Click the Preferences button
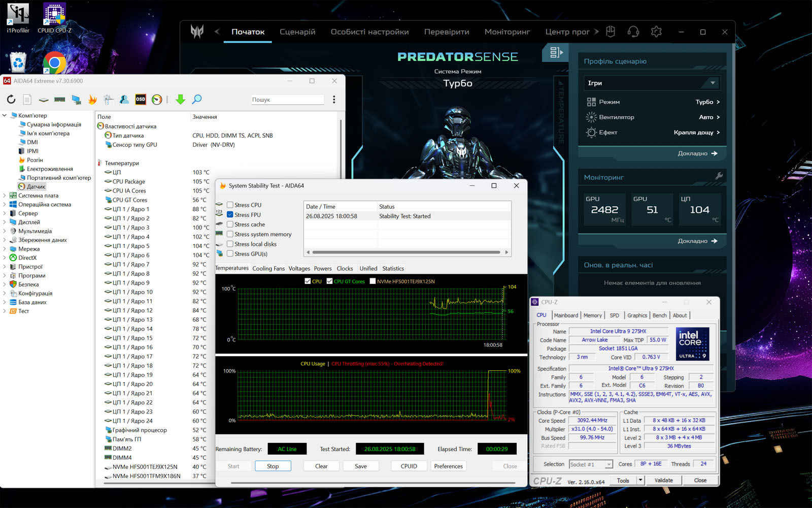The width and height of the screenshot is (812, 508). point(448,466)
